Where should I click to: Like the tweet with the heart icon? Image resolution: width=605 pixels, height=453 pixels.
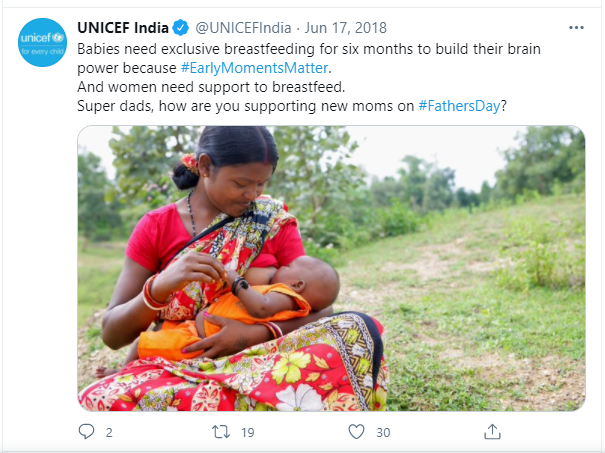click(356, 432)
